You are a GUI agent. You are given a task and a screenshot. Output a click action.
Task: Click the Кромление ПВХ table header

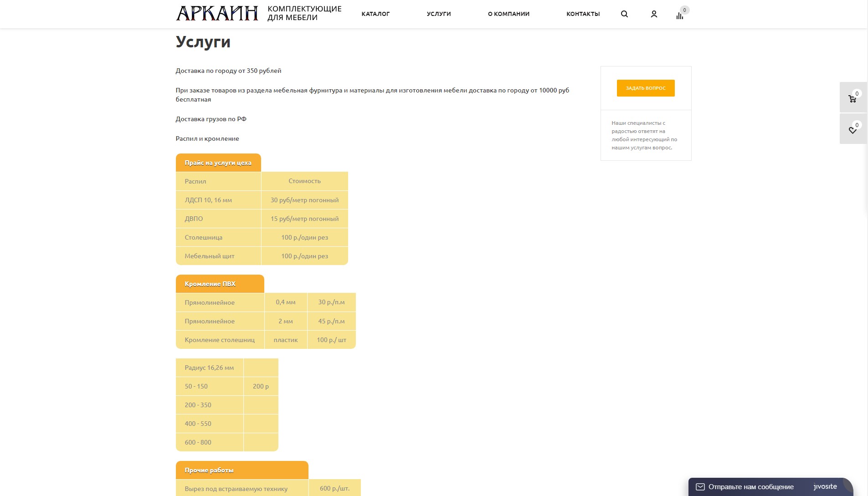[220, 284]
